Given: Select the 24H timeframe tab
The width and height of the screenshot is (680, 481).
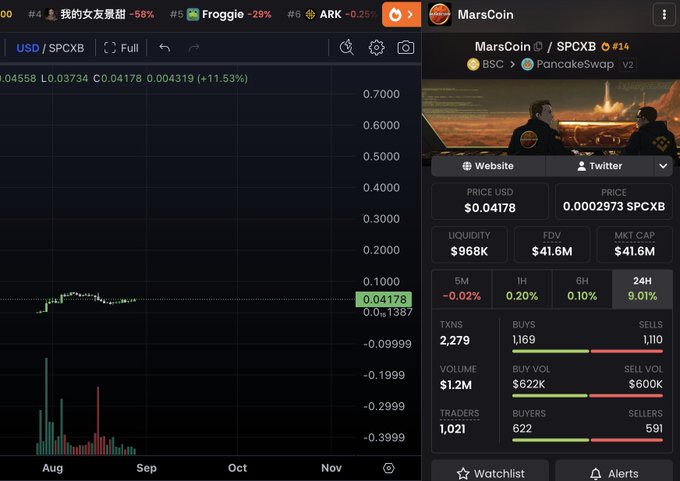Looking at the screenshot, I should coord(642,289).
